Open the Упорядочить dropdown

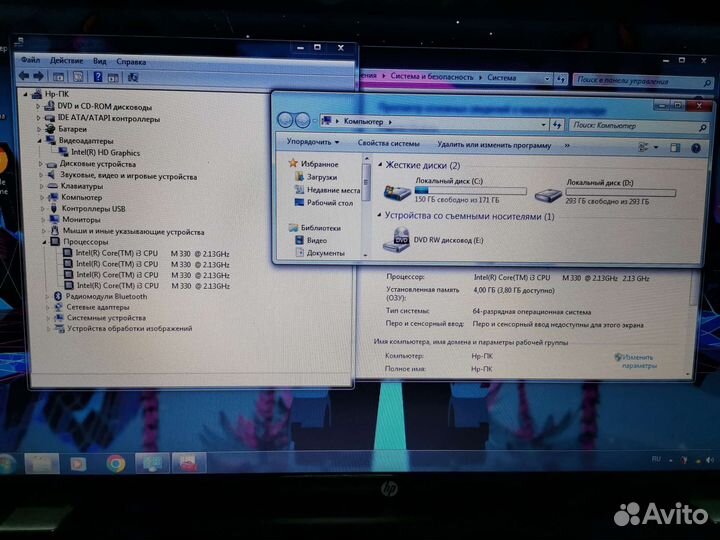(313, 142)
